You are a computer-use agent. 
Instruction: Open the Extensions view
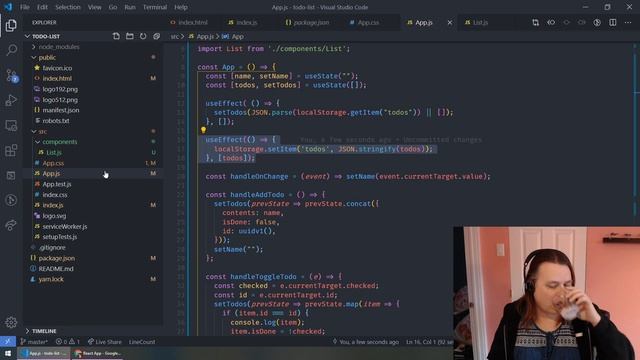(x=11, y=151)
